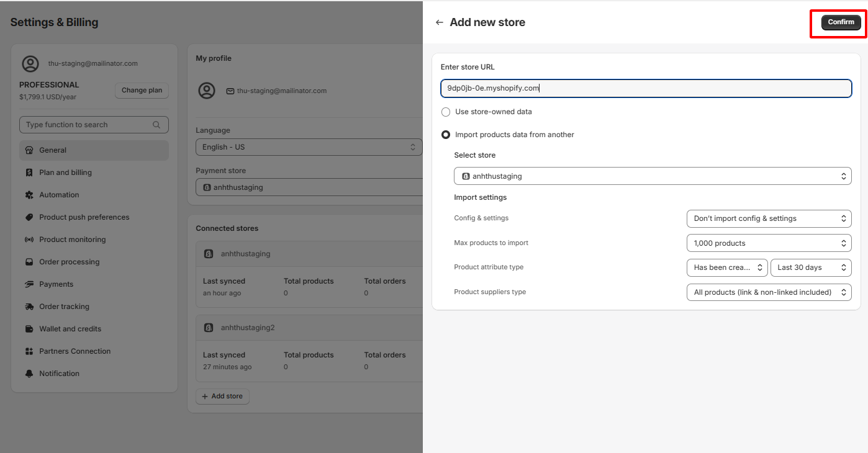Viewport: 868px width, 453px height.
Task: Click the General store icon in sidebar
Action: [29, 150]
